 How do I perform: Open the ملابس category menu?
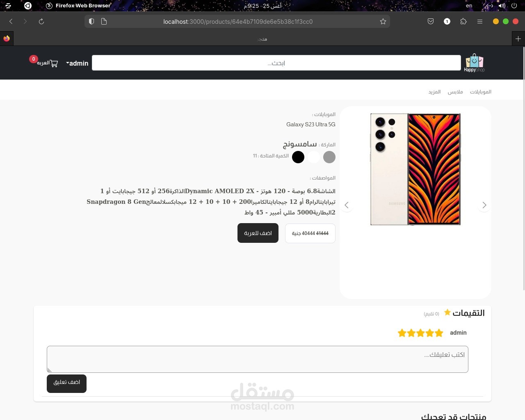[455, 92]
